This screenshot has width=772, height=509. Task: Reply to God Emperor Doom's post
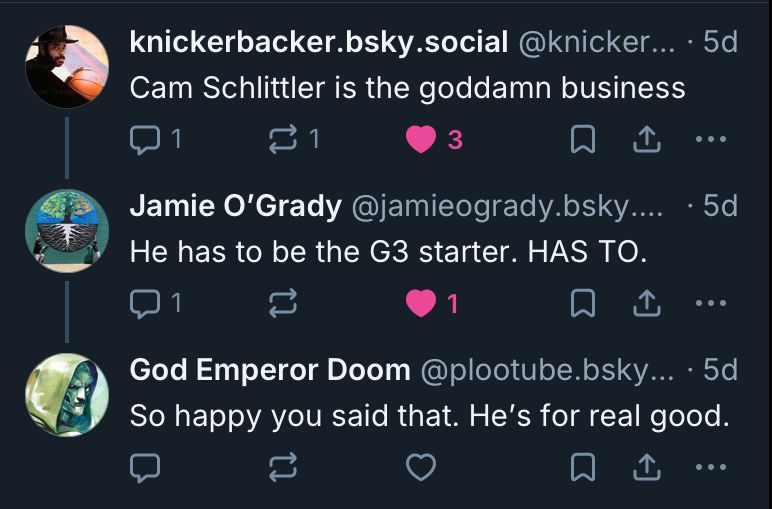coord(145,466)
